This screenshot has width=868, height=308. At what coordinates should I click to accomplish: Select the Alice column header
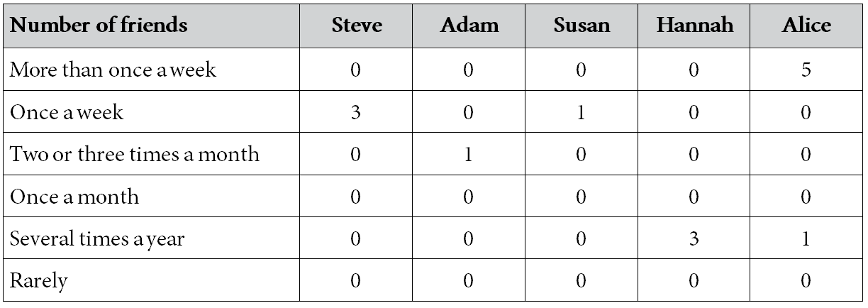click(x=806, y=27)
